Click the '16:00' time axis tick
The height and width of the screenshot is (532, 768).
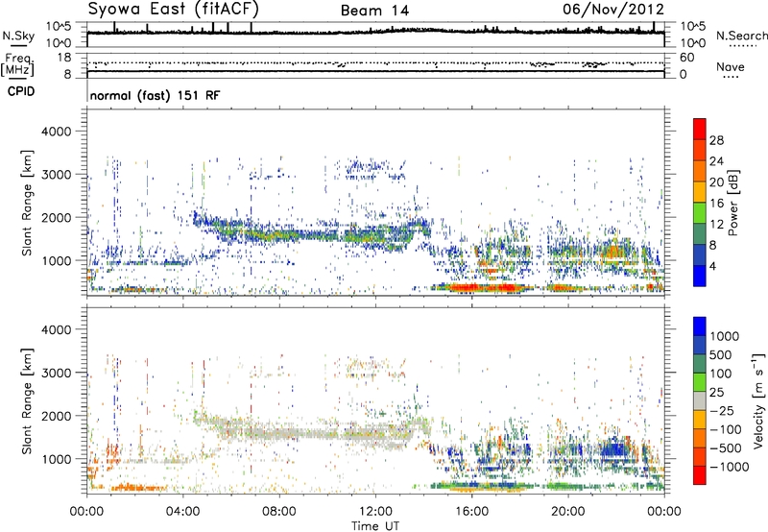(x=471, y=512)
